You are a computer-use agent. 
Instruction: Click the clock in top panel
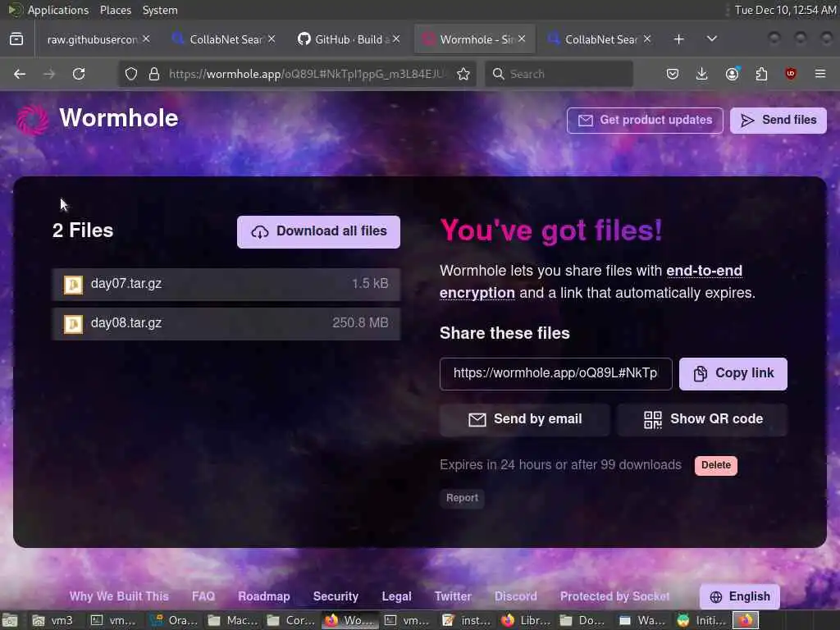(785, 10)
